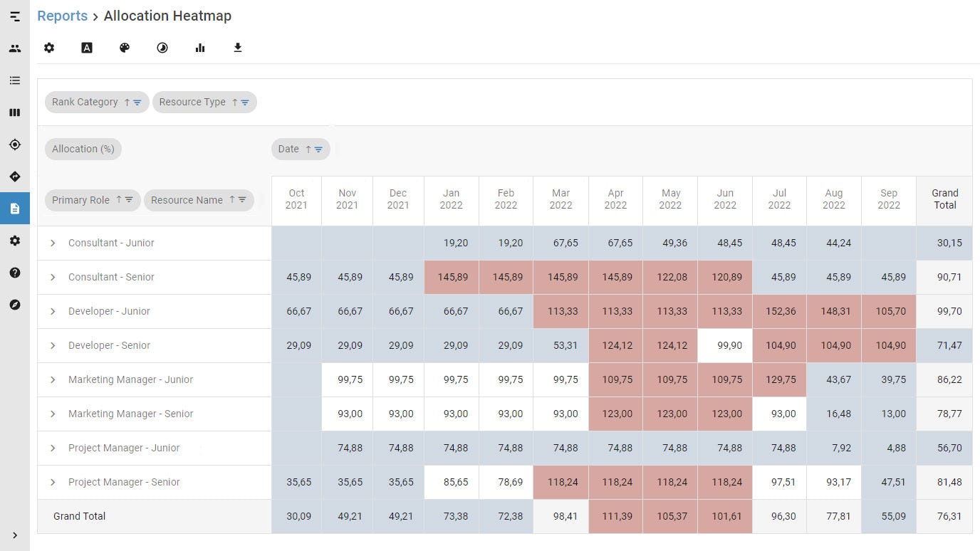
Task: Open the report settings gear in the toolbar
Action: pos(48,48)
